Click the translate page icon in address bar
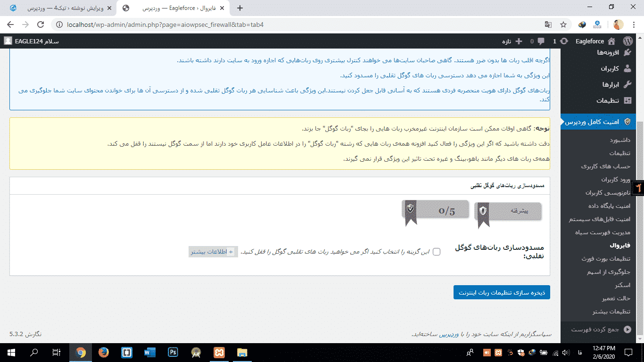 (548, 25)
